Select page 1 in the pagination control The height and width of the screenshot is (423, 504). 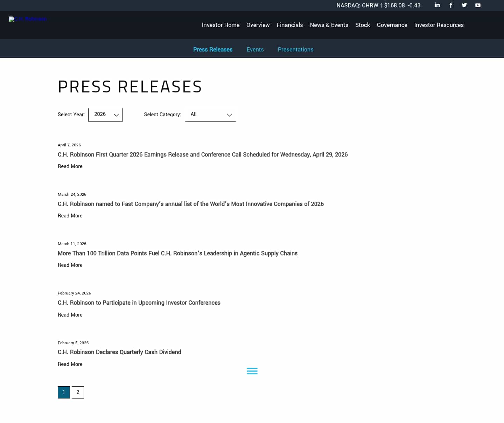[x=64, y=392]
